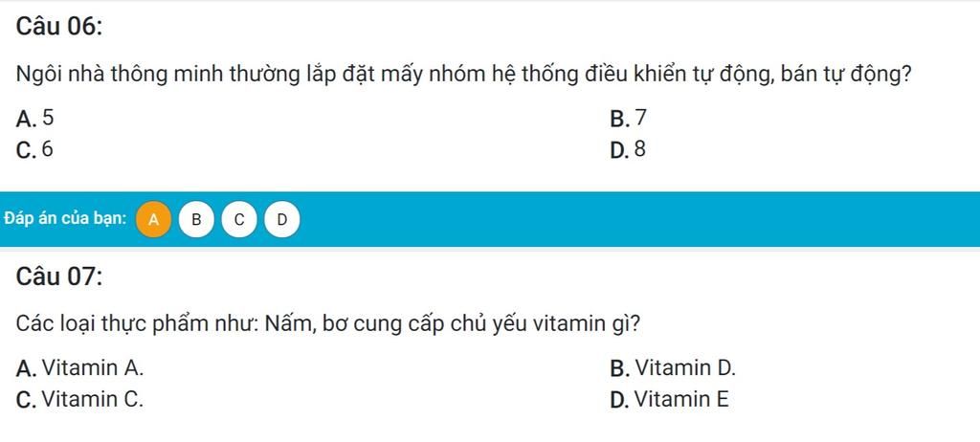Image resolution: width=980 pixels, height=442 pixels.
Task: Click the "Đáp án của bạn:" label
Action: coord(65,219)
